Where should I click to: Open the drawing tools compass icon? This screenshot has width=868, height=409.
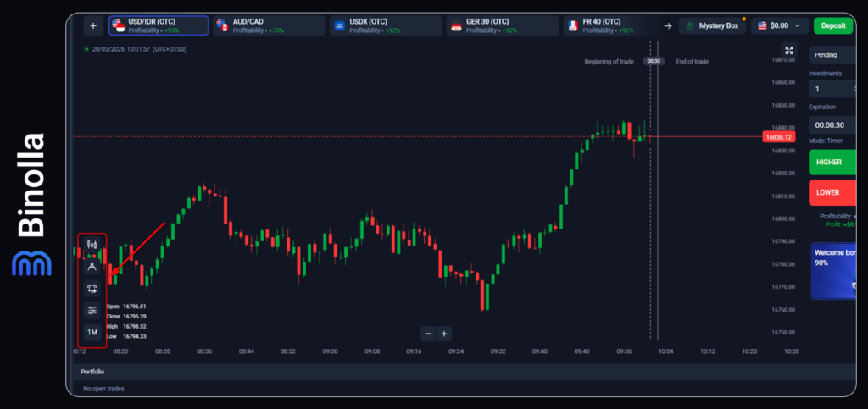92,267
